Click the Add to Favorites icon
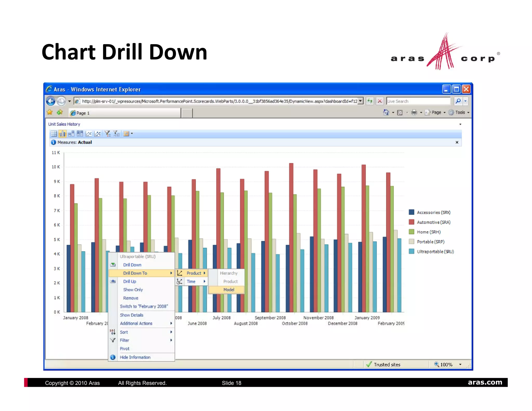 point(60,112)
